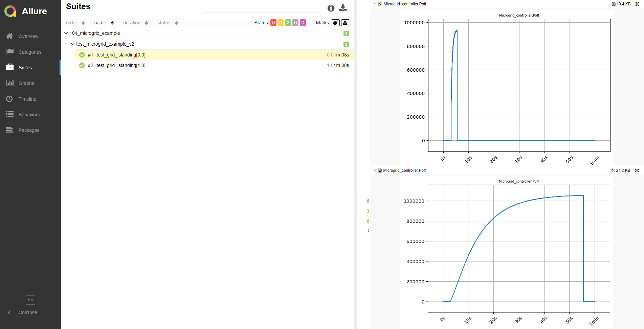
Task: Open the Graphs bar chart icon
Action: point(10,83)
